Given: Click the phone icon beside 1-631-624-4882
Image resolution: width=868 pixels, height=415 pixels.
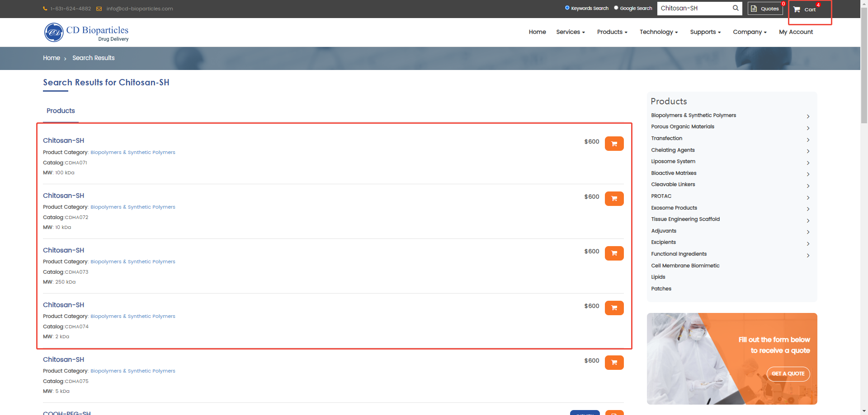Looking at the screenshot, I should [x=45, y=9].
